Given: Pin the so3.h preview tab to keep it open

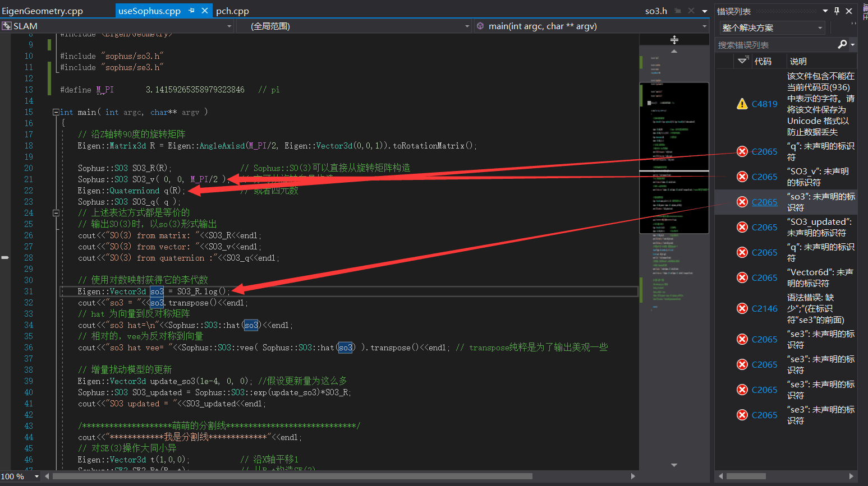Looking at the screenshot, I should 678,10.
